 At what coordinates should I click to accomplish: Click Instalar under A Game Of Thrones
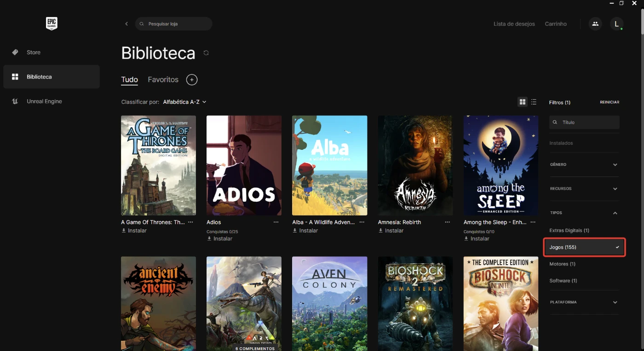(x=134, y=231)
